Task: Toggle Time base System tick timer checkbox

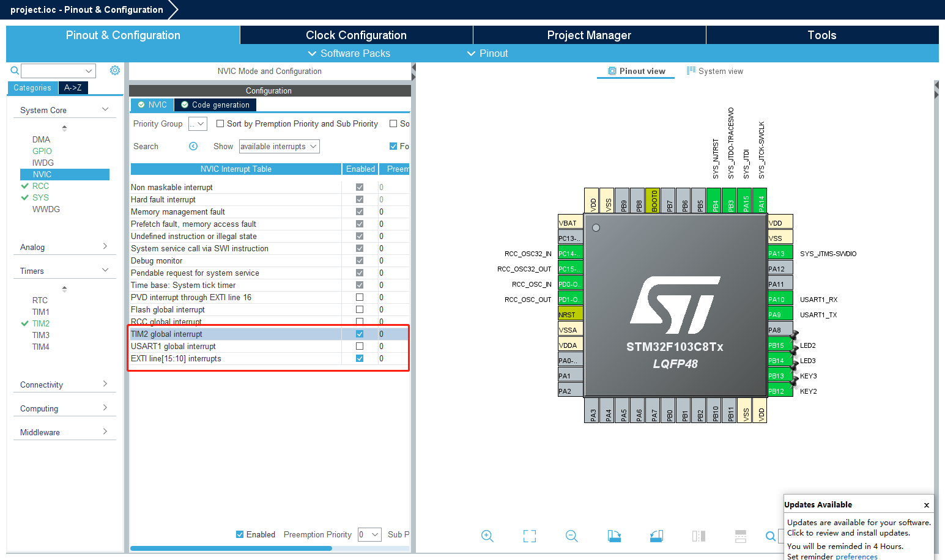Action: (360, 285)
